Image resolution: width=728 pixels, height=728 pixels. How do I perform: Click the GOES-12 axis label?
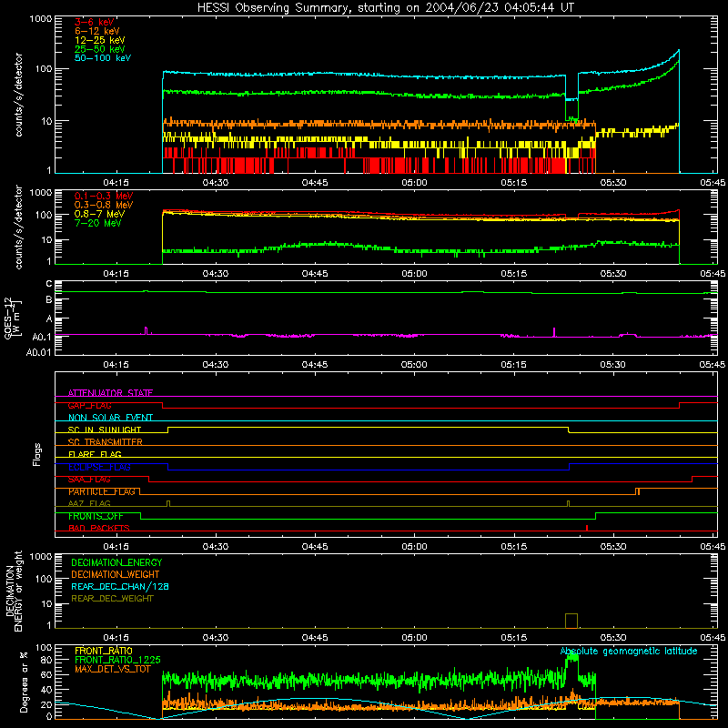(x=13, y=318)
